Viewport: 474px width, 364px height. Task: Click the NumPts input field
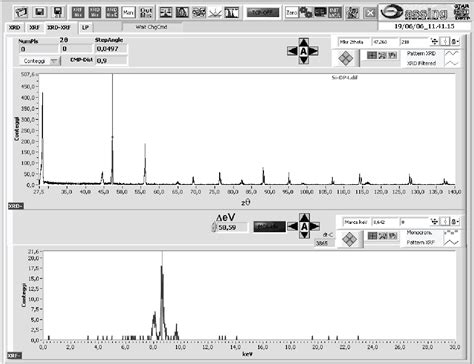[x=39, y=49]
